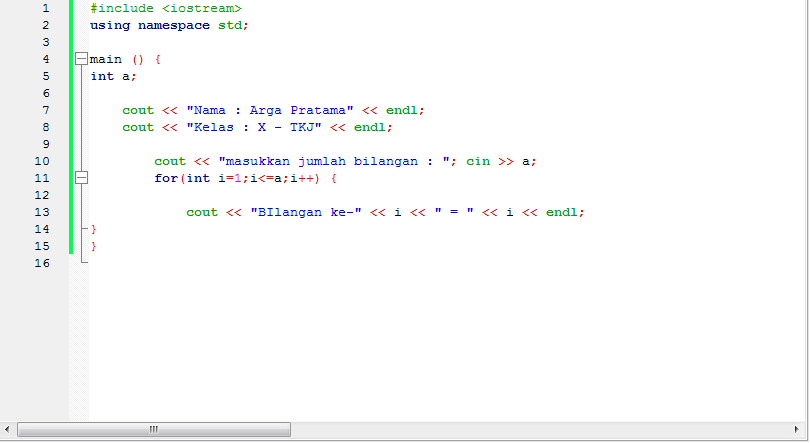
Task: Click "endl;" on line 8
Action: pyautogui.click(x=373, y=128)
